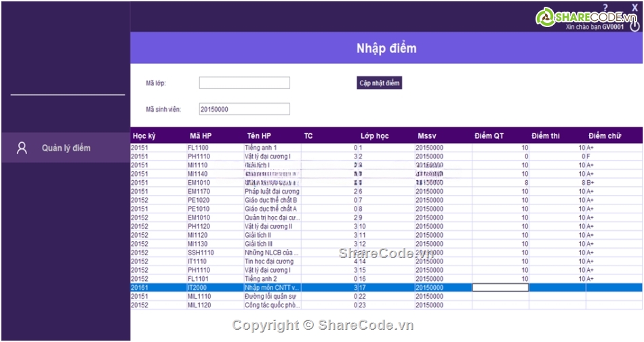
Task: Click the MI1110 course code cell
Action: (216, 165)
